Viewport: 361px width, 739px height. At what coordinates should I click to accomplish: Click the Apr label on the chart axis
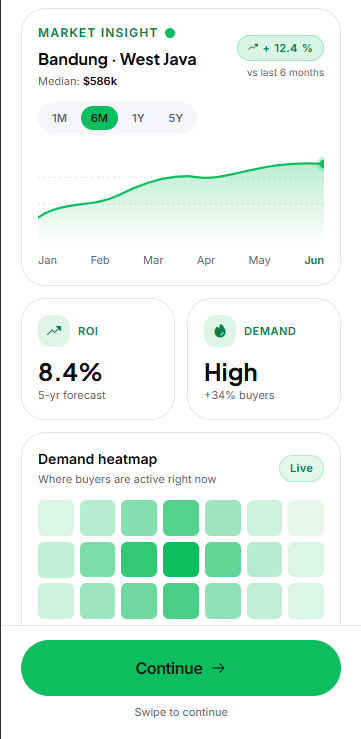(206, 260)
